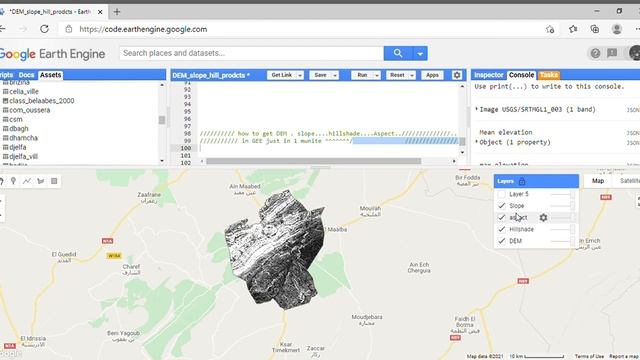
Task: Open code editor settings gear
Action: [x=457, y=75]
